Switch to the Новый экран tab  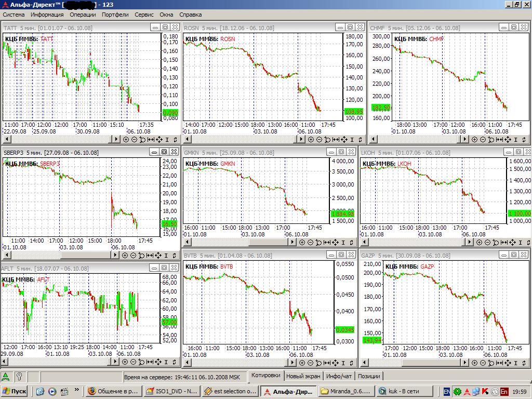tap(303, 376)
